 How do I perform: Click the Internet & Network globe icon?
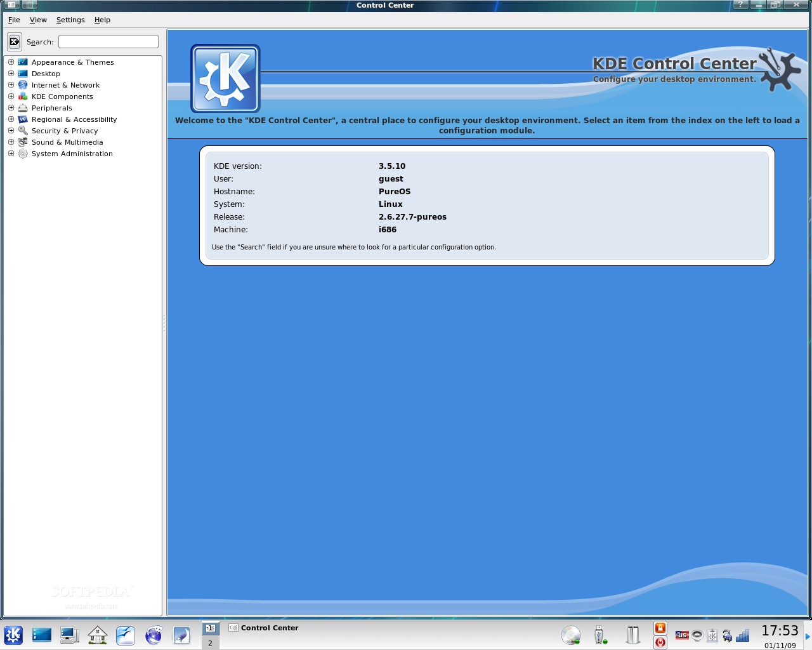[23, 85]
